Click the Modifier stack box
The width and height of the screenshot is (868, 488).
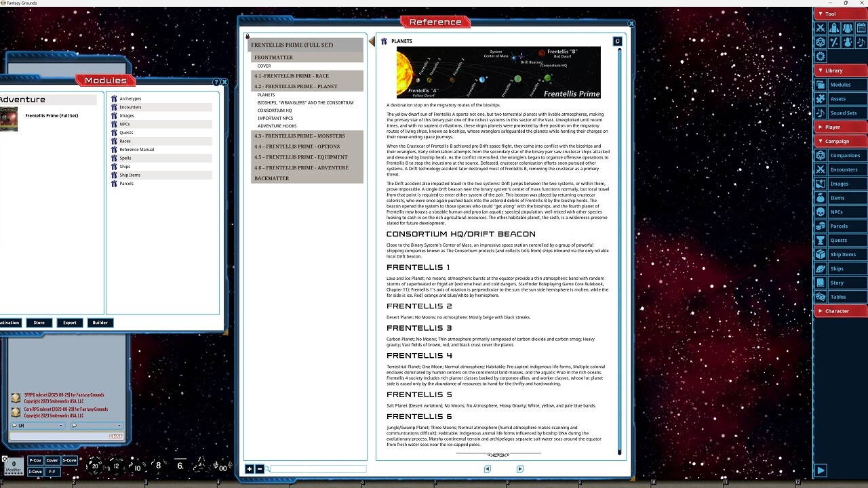14,466
